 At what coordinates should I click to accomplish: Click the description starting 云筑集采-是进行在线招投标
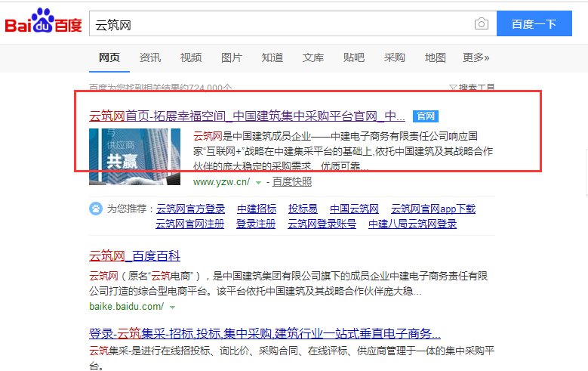point(292,357)
